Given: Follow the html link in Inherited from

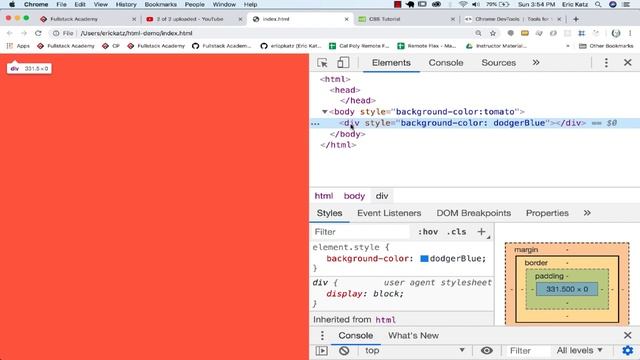Looking at the screenshot, I should 385,320.
